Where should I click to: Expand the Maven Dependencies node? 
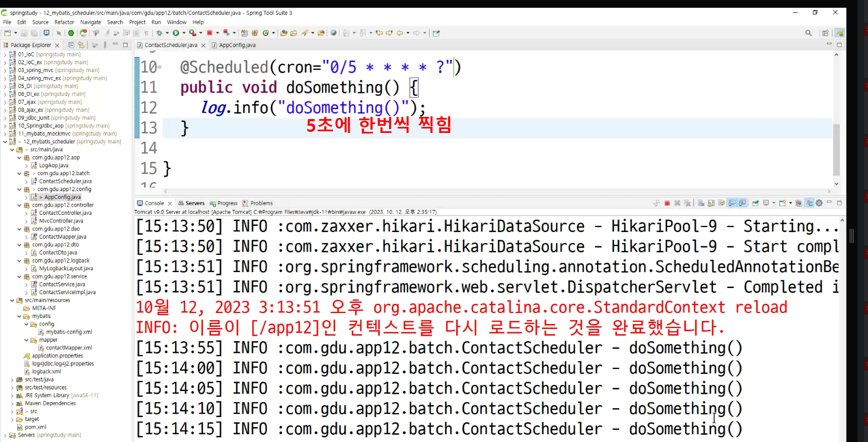[x=12, y=403]
